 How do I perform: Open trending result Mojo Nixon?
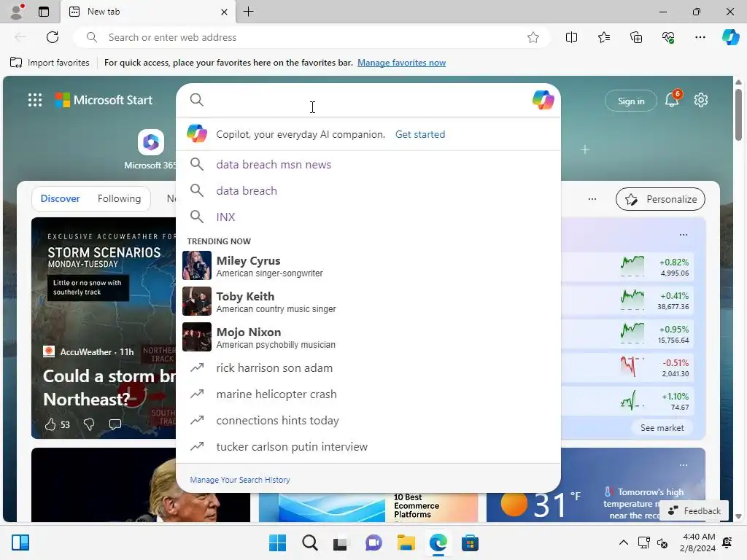[x=368, y=337]
